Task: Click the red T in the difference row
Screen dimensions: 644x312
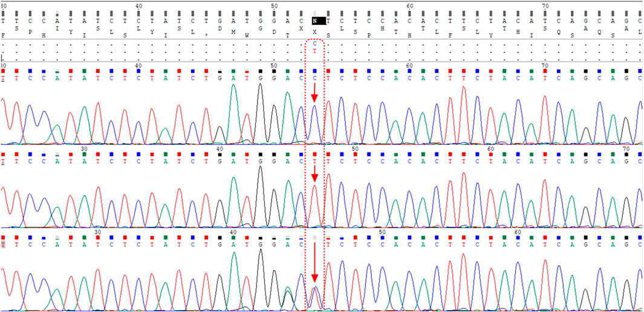Action: [x=314, y=51]
